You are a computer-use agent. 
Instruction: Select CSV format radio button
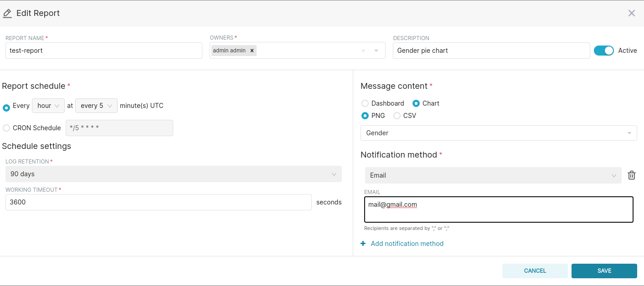point(397,116)
